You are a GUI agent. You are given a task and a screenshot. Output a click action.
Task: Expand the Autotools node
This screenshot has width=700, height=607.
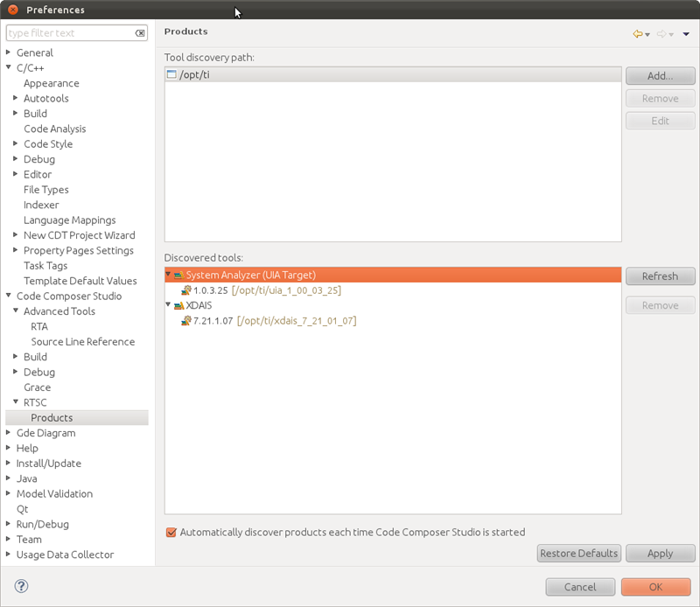pos(15,98)
